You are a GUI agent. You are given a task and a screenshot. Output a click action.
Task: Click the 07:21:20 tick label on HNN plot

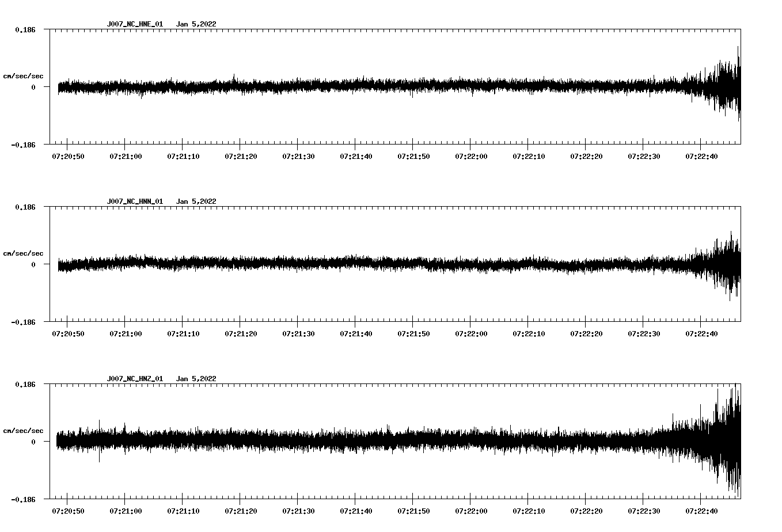point(241,333)
